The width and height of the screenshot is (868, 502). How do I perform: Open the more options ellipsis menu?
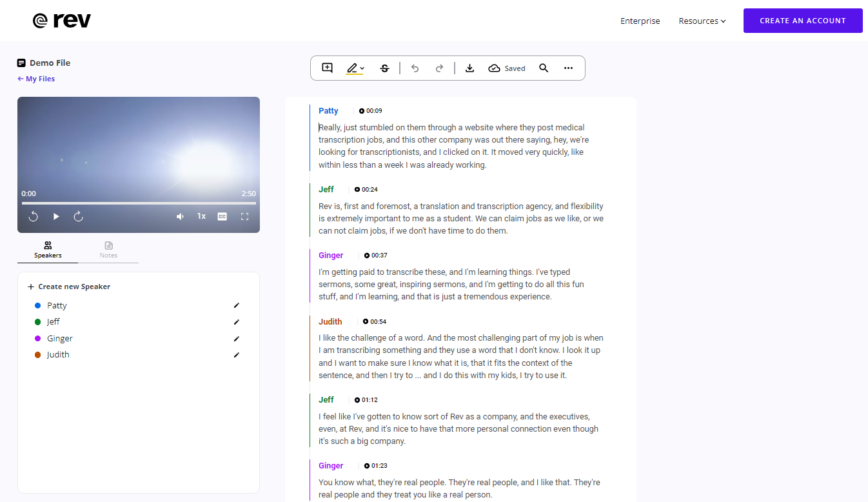[568, 68]
